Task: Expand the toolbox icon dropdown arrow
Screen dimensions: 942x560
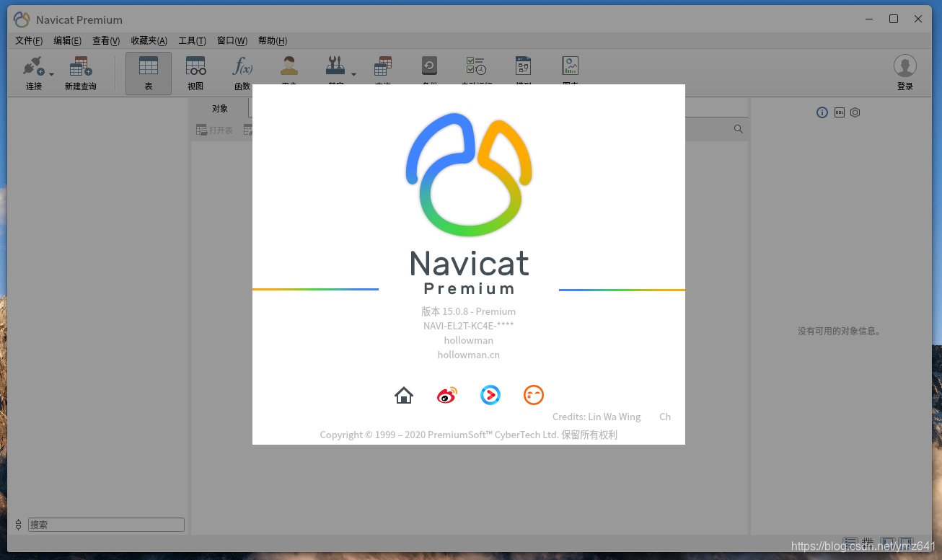Action: (x=353, y=74)
